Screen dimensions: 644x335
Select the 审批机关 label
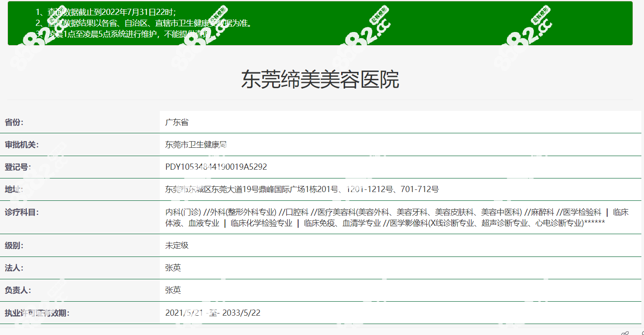pyautogui.click(x=22, y=145)
